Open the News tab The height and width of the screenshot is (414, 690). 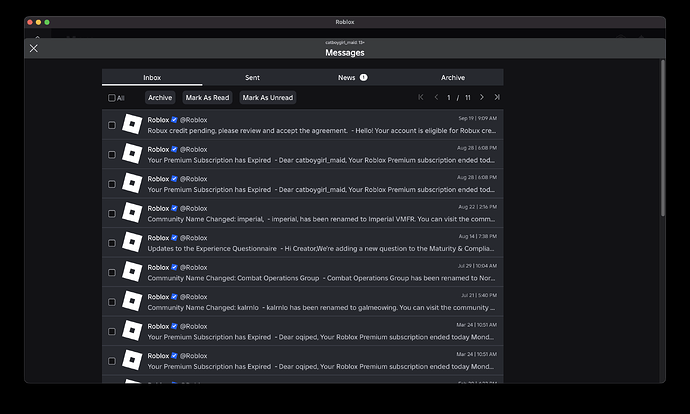tap(352, 77)
